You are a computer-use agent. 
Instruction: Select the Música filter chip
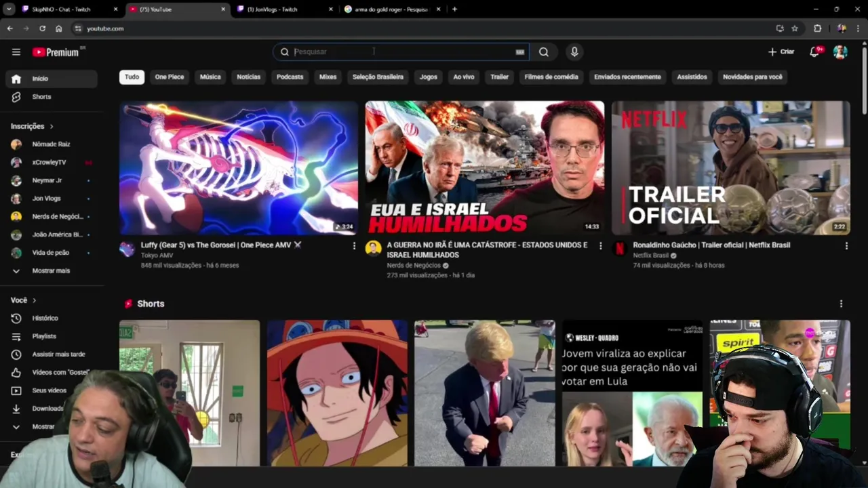click(x=210, y=77)
